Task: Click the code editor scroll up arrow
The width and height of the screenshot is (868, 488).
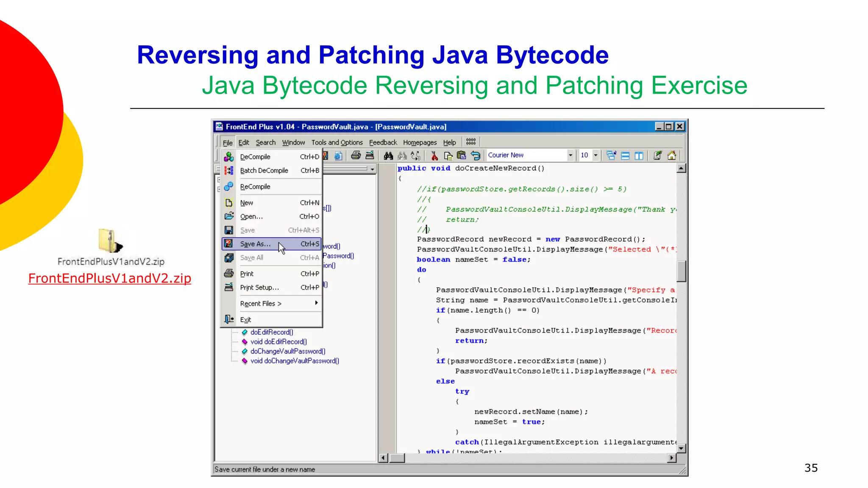Action: pyautogui.click(x=681, y=168)
